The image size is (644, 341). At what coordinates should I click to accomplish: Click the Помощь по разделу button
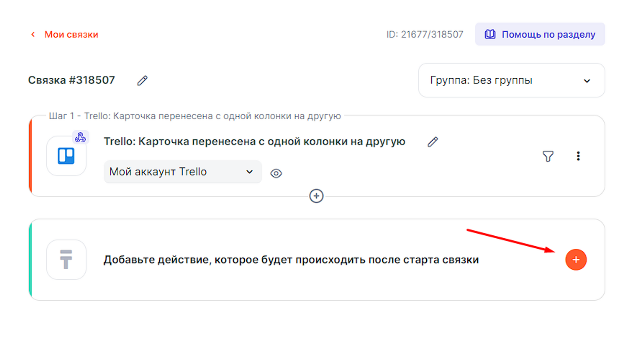pos(540,34)
